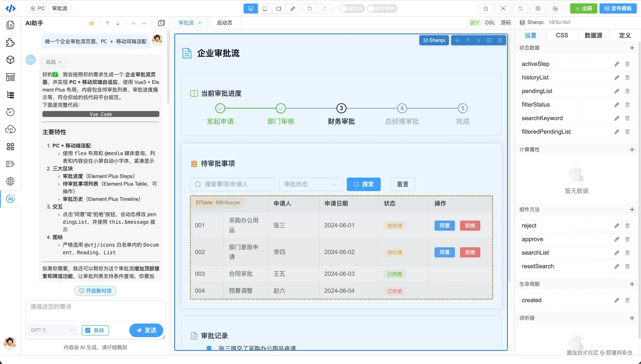
Task: Uncheck the 自动 checkbox
Action: click(88, 330)
